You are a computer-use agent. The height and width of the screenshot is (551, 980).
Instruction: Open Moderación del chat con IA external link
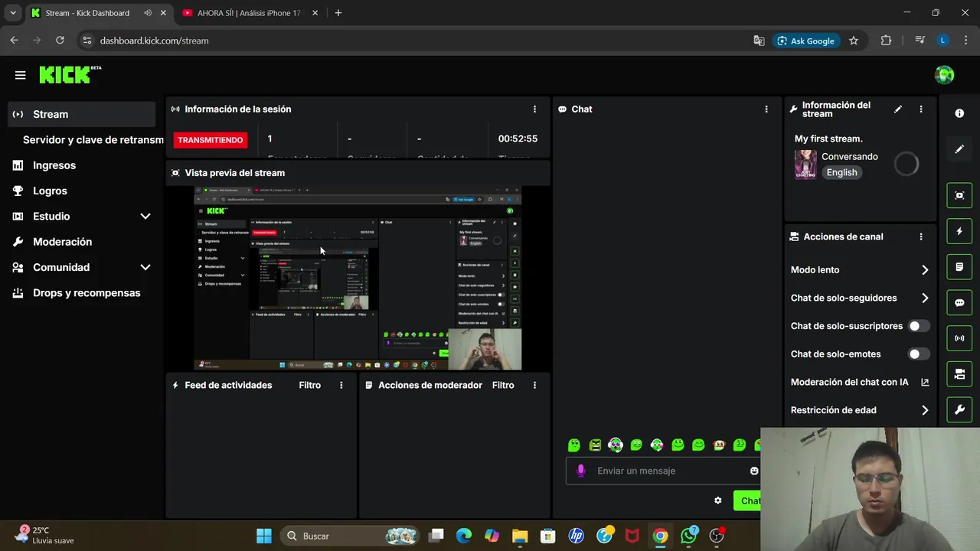point(925,382)
